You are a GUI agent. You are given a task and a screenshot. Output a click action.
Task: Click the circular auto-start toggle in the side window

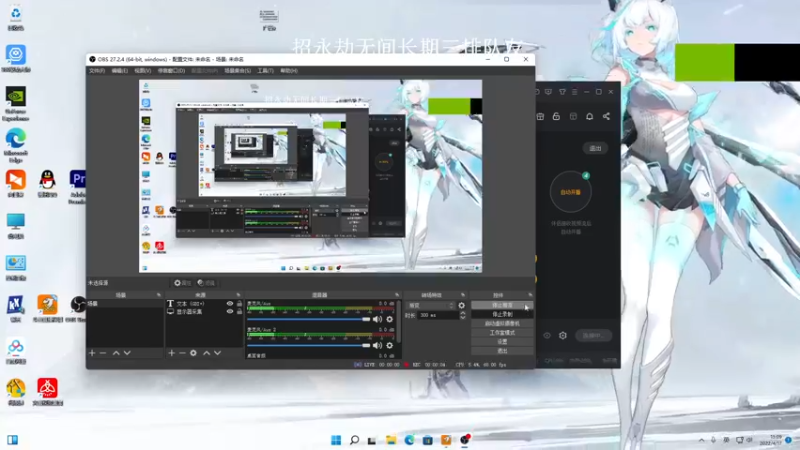click(x=570, y=192)
